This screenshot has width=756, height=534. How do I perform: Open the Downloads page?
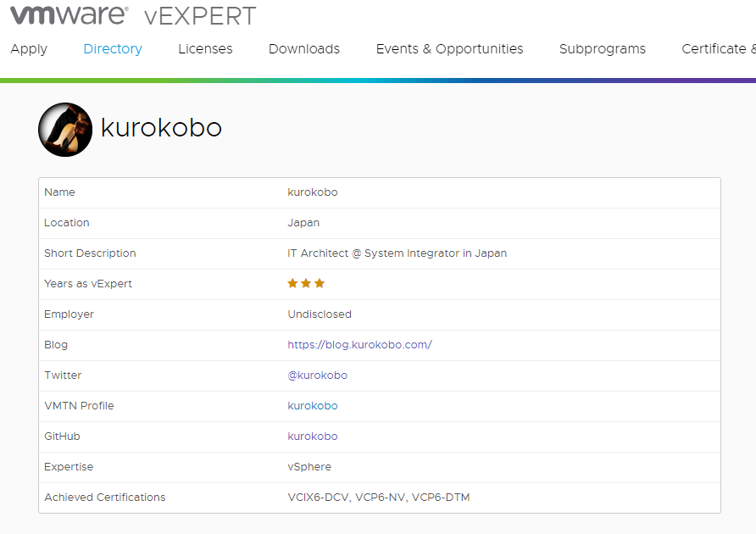coord(304,48)
